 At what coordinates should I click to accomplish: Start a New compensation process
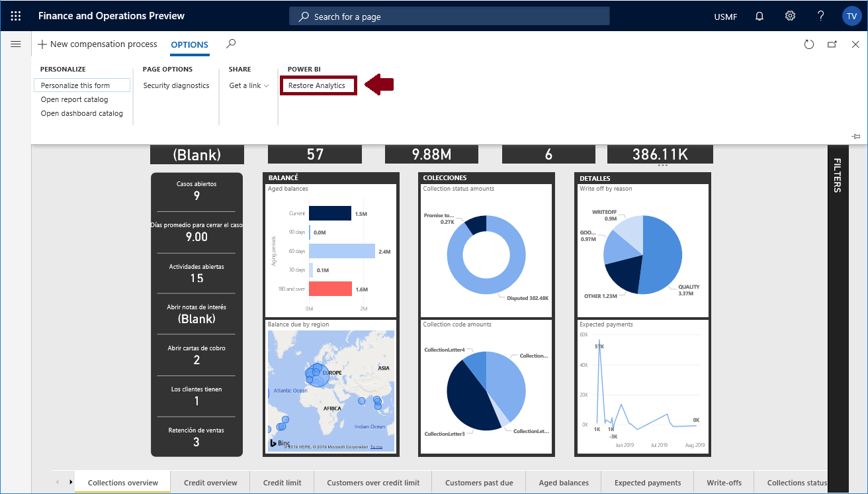pos(97,44)
